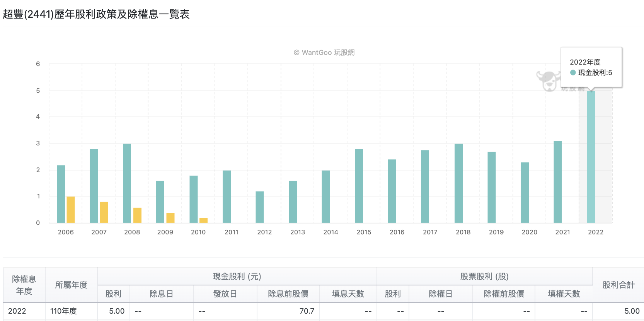Click the 2007 yellow stock dividend bar

[104, 212]
